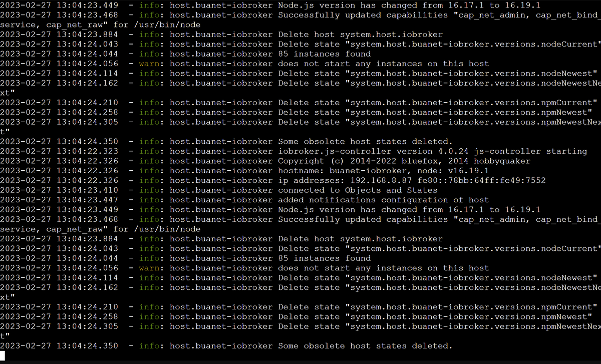Image resolution: width=601 pixels, height=364 pixels.
Task: Click the text 'iobroker.js-controller version 4.0.24 js-controller starting'
Action: point(433,151)
